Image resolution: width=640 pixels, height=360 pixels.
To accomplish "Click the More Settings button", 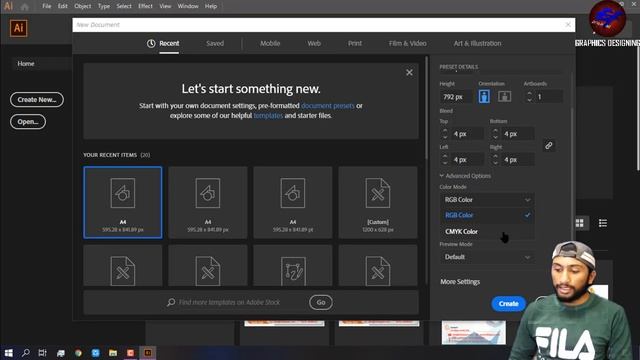I will pos(460,282).
